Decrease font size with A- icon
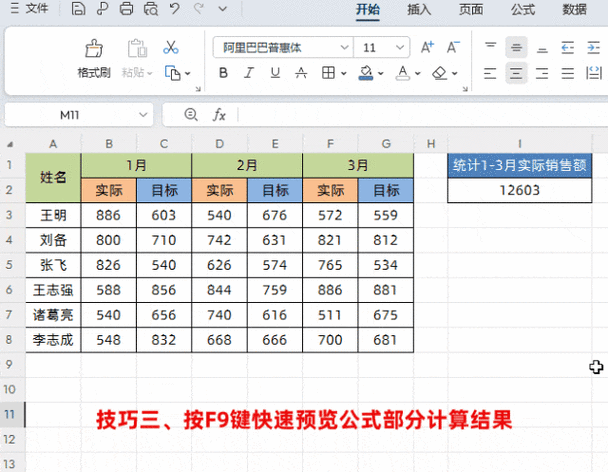This screenshot has height=472, width=608. [x=453, y=47]
